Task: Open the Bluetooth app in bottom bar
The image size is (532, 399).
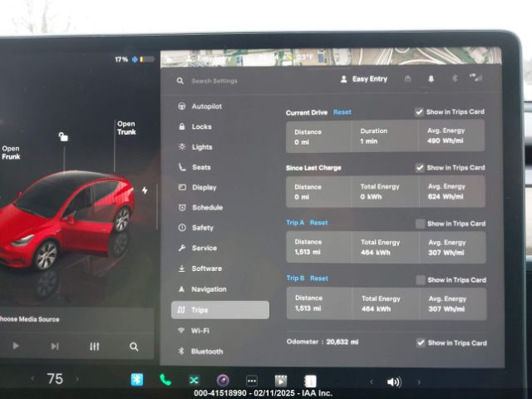Action: (137, 379)
